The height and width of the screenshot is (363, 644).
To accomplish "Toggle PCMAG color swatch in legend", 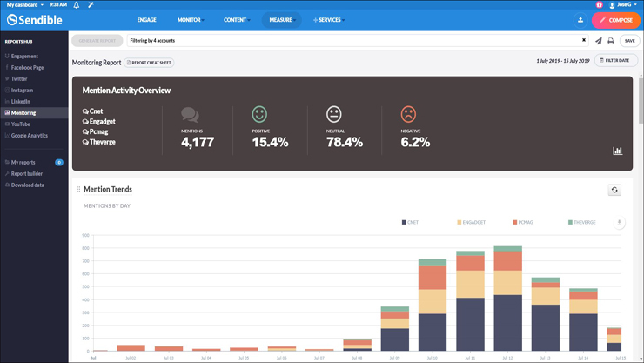I will tap(515, 223).
